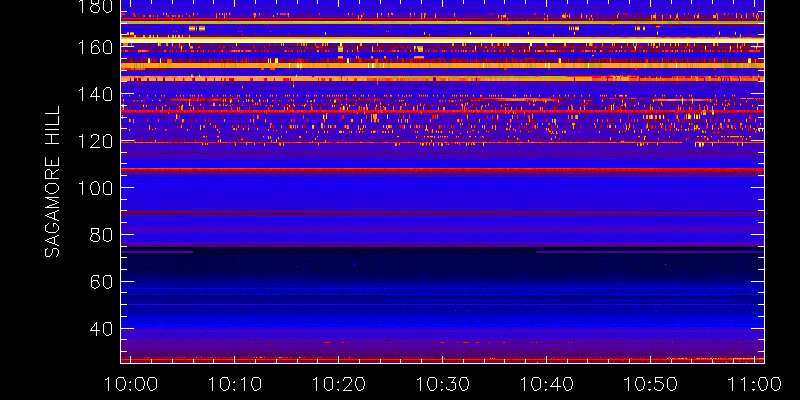Image resolution: width=800 pixels, height=400 pixels.
Task: Click the 60 frequency axis label
Action: [x=102, y=282]
